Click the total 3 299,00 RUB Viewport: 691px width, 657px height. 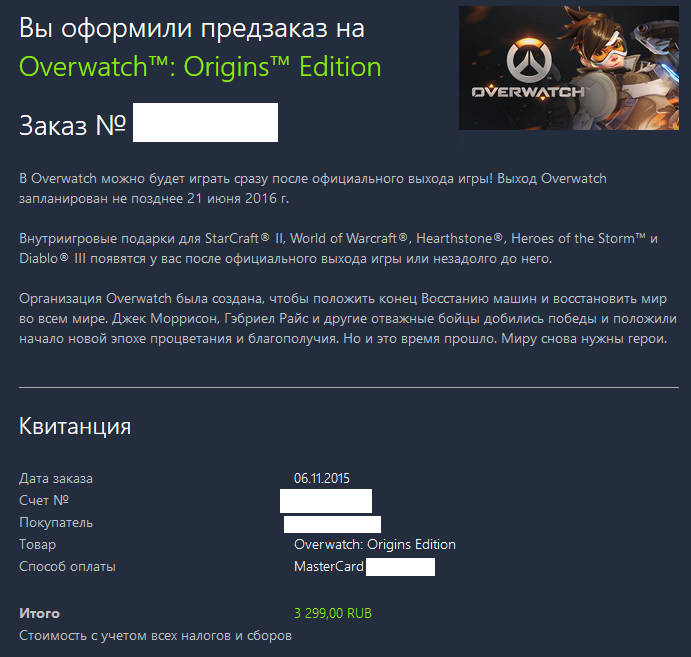tap(333, 613)
